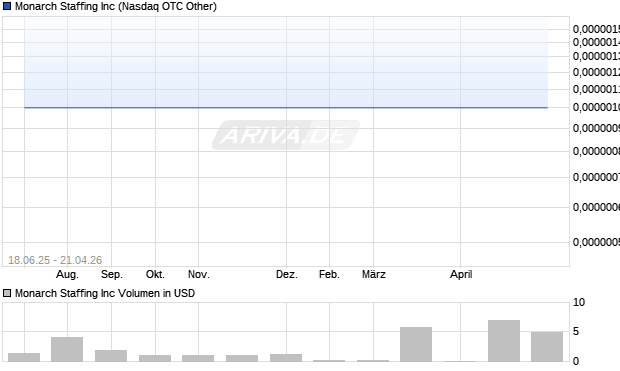Viewport: 620px width, 371px height.
Task: Click the 'Okt.' axis label
Action: pyautogui.click(x=155, y=274)
